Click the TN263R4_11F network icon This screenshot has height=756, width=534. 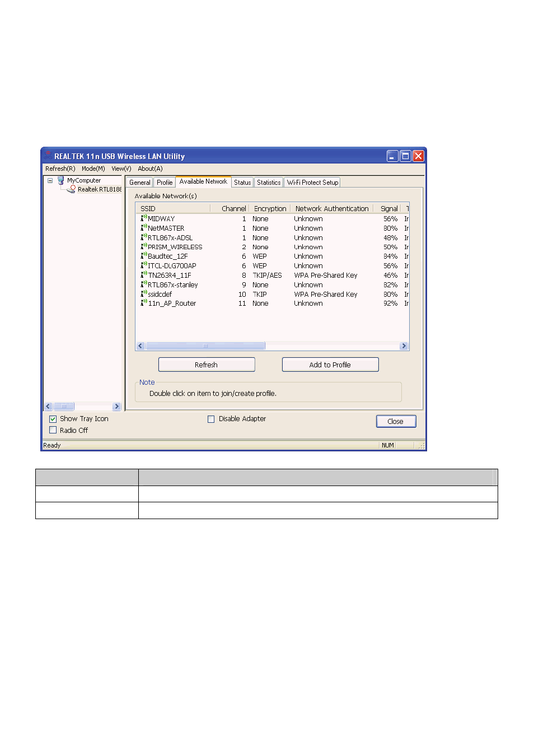[x=144, y=275]
